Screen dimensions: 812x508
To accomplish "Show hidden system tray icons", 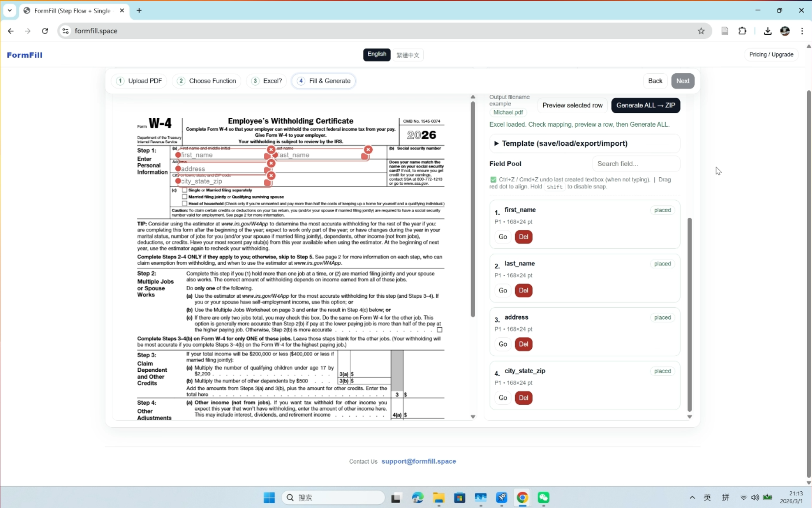I will pos(692,497).
